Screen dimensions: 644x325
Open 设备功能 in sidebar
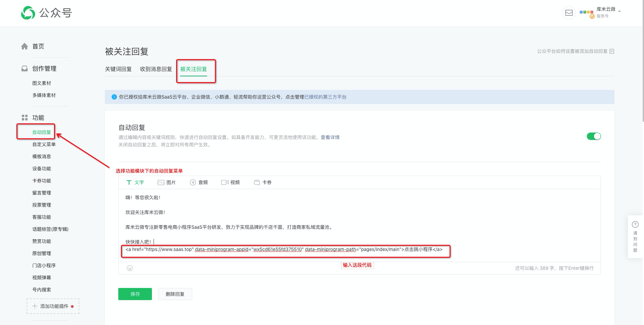42,169
